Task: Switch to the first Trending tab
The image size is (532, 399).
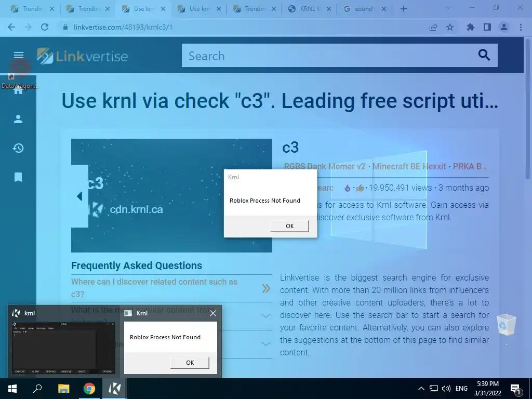Action: tap(32, 9)
